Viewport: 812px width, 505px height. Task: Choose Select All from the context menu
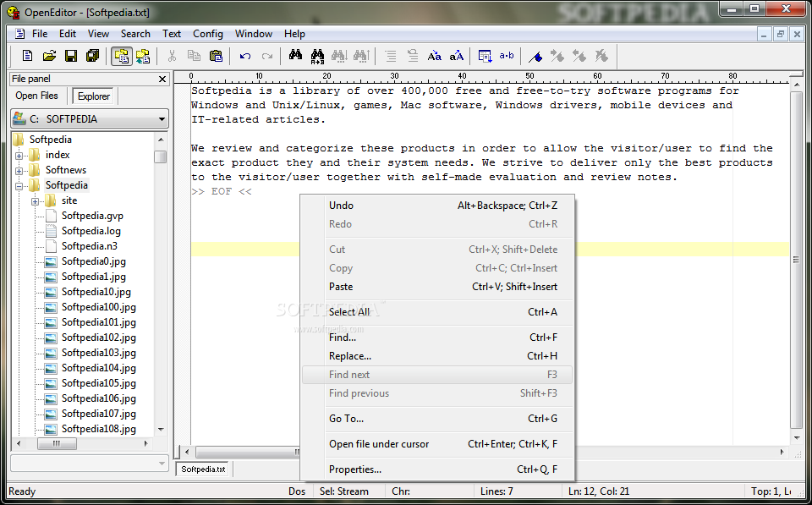437,312
